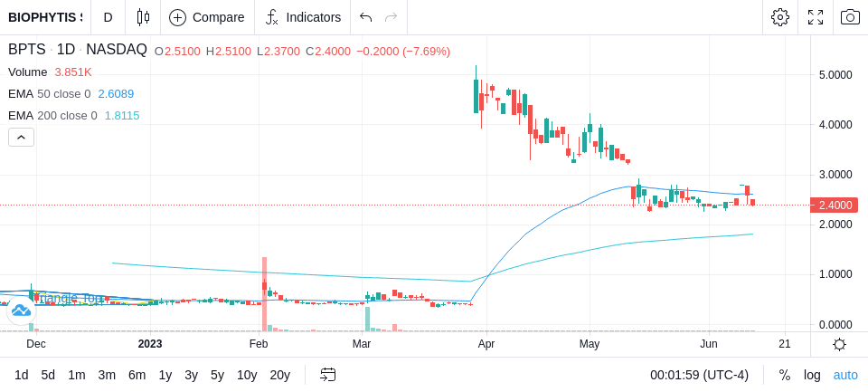Click the BPTS 1D NASDAQ chart title
The image size is (868, 392).
78,50
